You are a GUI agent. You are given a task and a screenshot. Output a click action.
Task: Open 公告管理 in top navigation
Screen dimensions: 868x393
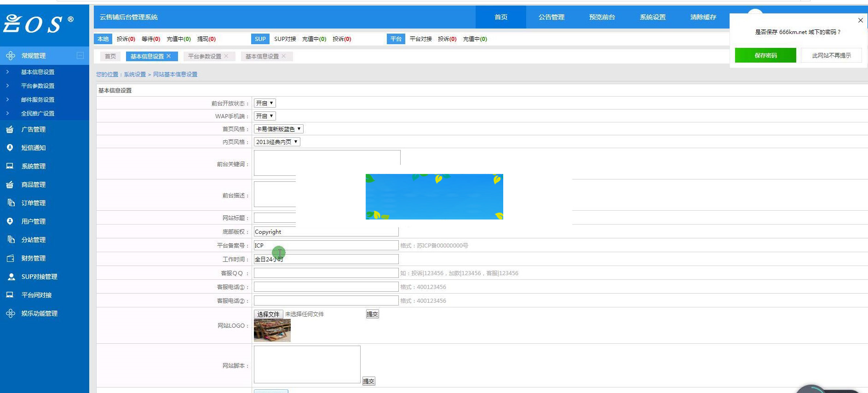point(551,17)
